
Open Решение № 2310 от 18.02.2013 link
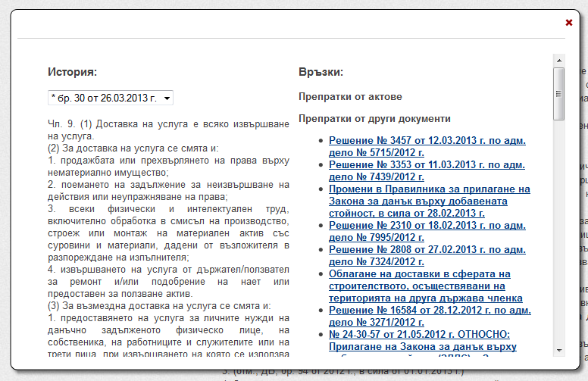(427, 231)
